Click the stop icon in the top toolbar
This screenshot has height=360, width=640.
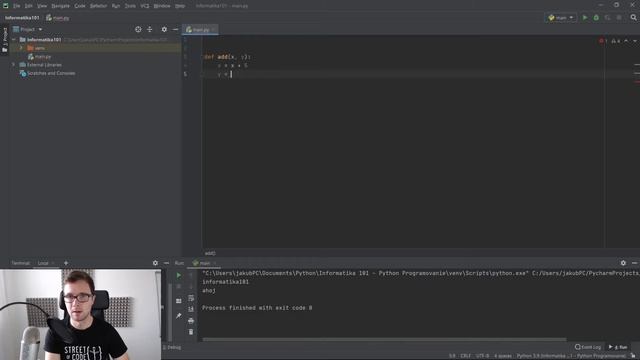coord(619,18)
